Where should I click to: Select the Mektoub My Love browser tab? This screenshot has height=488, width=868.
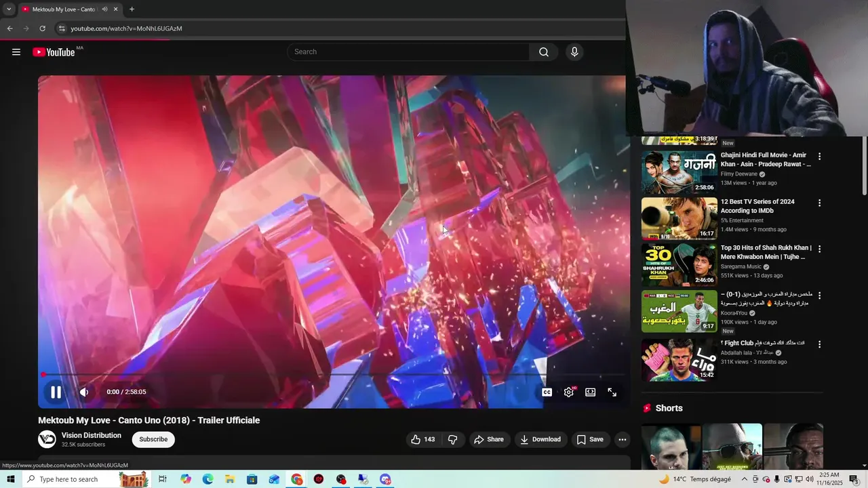[70, 9]
